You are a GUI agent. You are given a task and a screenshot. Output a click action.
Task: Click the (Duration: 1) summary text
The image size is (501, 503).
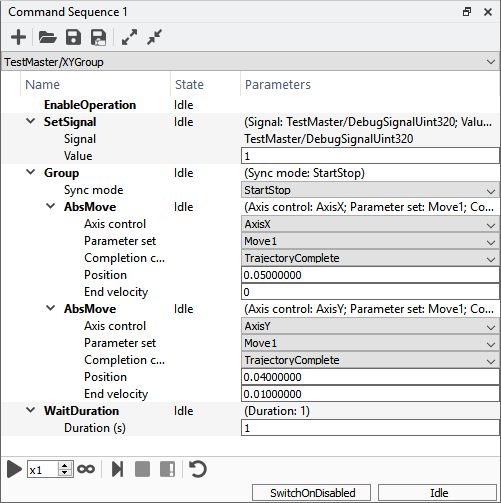[277, 411]
